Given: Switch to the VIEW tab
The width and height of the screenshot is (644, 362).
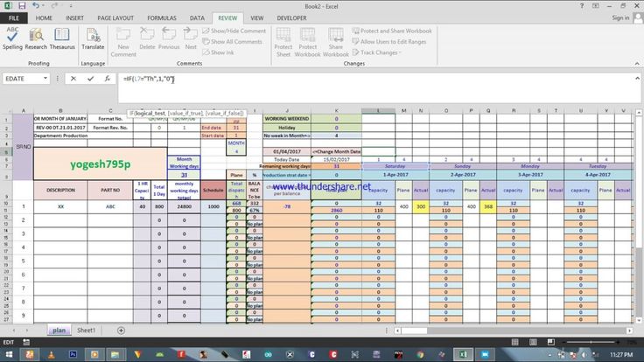Looking at the screenshot, I should pos(256,18).
